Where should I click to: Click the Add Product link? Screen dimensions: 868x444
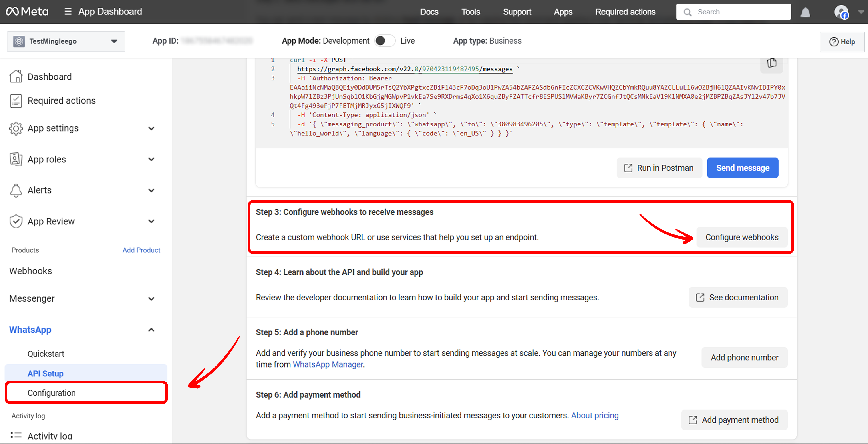point(141,250)
